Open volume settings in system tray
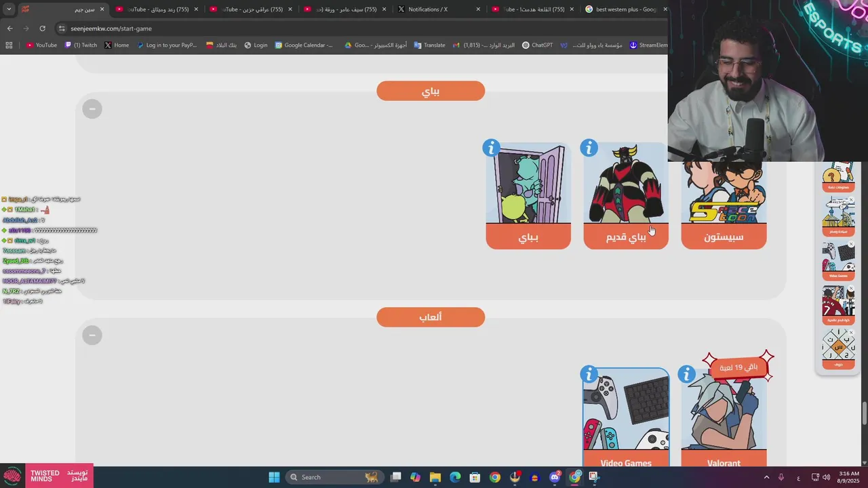This screenshot has height=488, width=868. click(826, 477)
